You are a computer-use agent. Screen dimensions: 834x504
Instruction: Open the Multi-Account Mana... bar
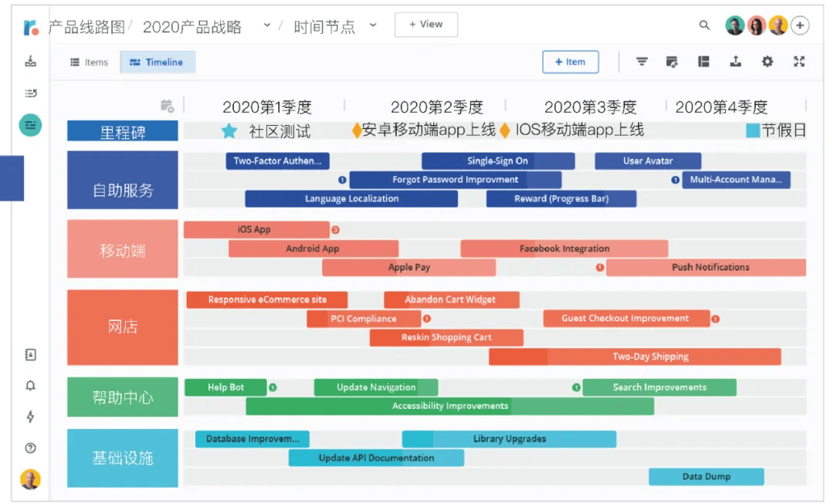point(736,180)
